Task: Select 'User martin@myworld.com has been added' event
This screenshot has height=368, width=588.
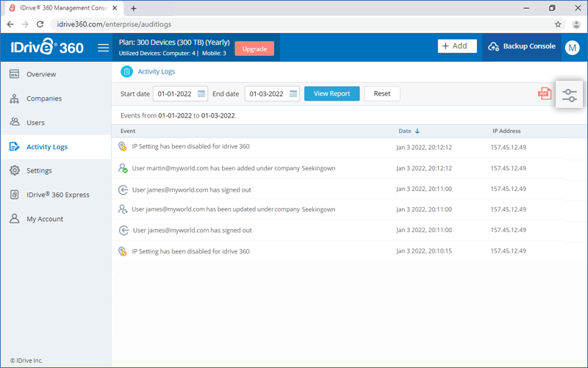Action: click(233, 168)
